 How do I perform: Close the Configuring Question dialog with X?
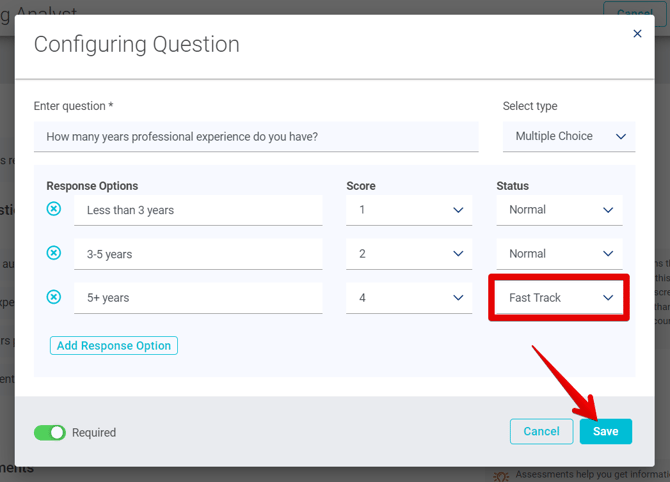[637, 34]
